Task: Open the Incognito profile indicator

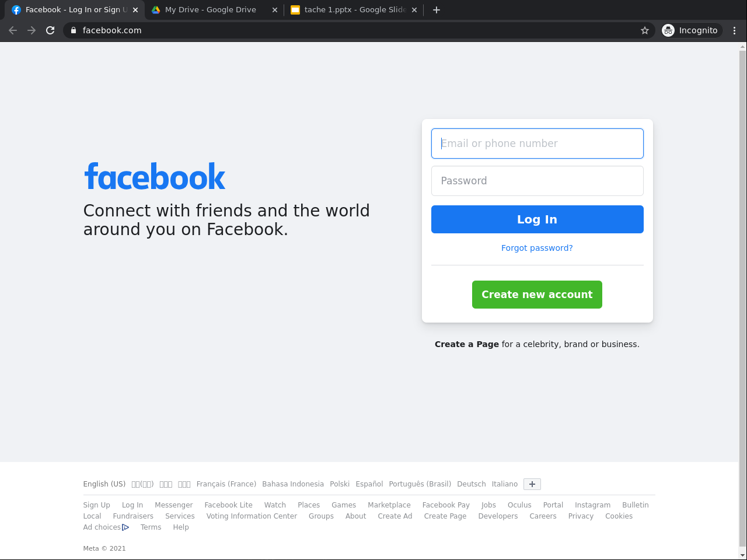Action: tap(692, 30)
